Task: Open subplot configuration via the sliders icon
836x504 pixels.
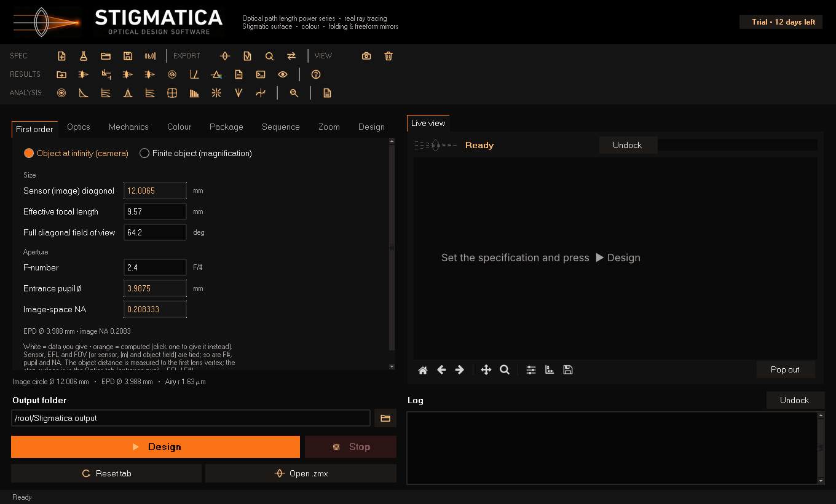Action: (x=531, y=370)
